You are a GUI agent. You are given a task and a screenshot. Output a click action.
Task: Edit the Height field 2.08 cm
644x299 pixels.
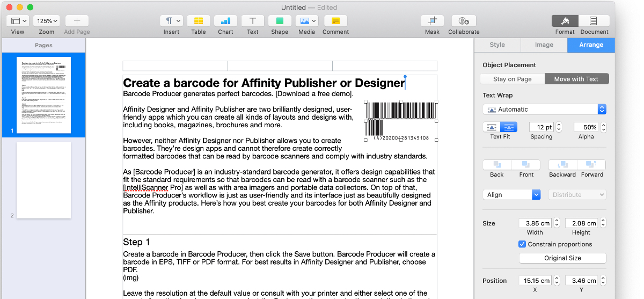(x=581, y=223)
